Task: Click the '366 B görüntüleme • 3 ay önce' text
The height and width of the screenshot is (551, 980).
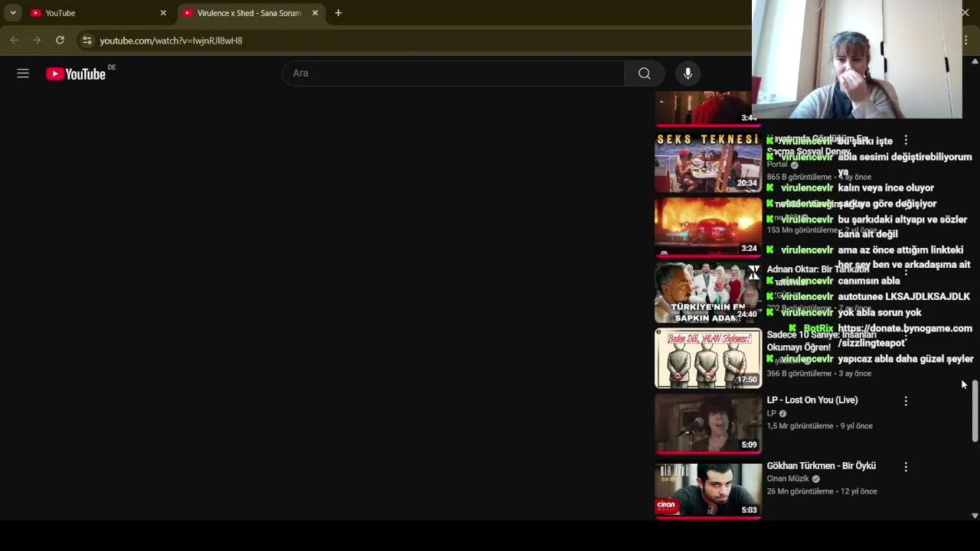Action: pos(819,373)
